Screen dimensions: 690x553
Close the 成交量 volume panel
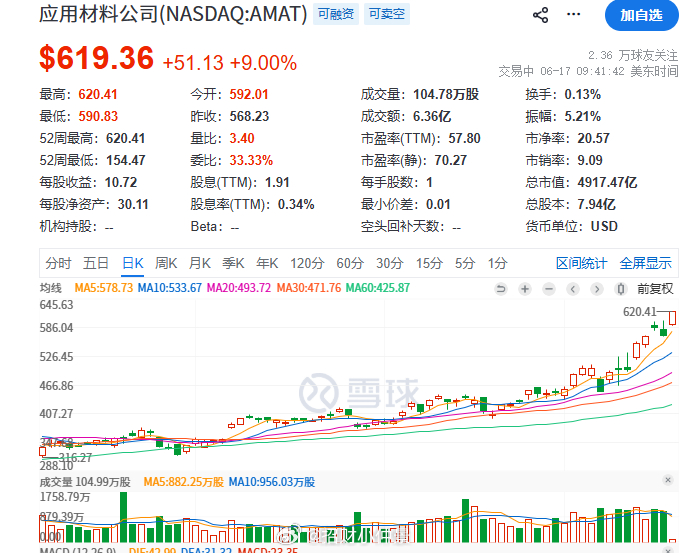668,480
